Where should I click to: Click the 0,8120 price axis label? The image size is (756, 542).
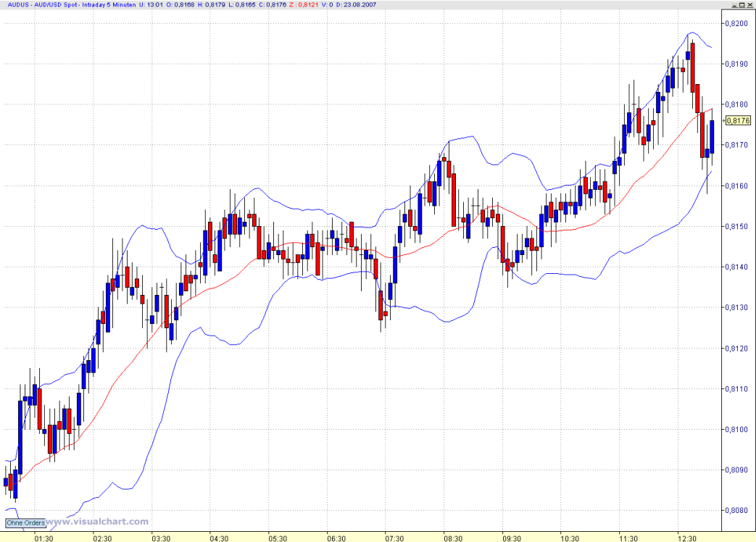pos(736,349)
